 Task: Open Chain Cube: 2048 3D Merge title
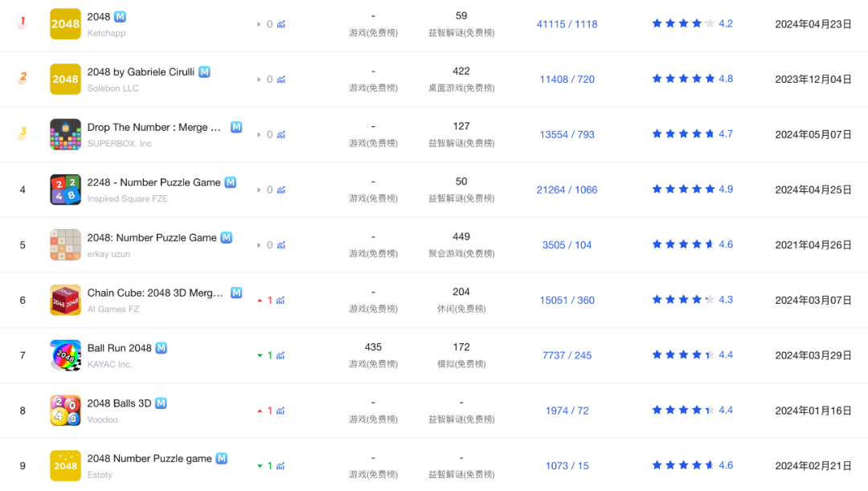155,293
